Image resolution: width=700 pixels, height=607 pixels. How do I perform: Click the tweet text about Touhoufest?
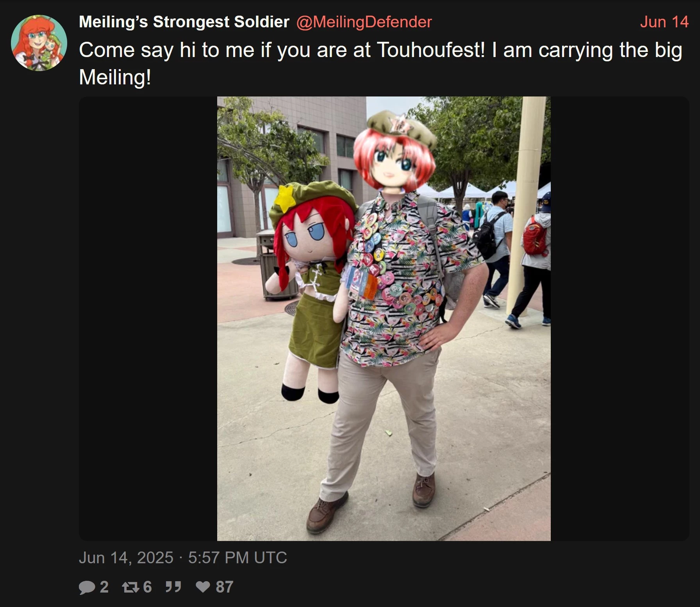point(380,63)
